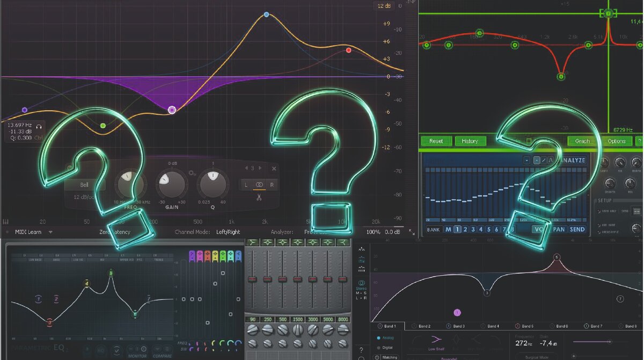This screenshot has width=644, height=360.
Task: Select the slope line shape icon beside Analyze
Action: pyautogui.click(x=544, y=160)
